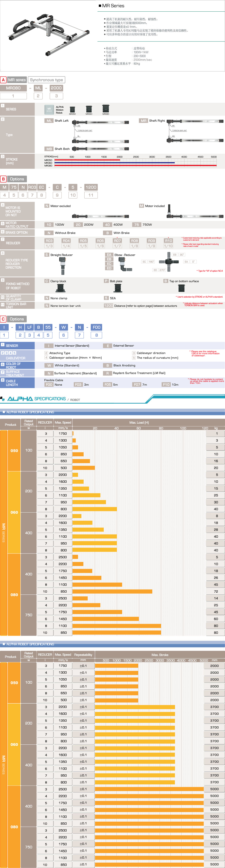Viewport: 225px width, 868px height.
Task: Click the 72 kg max load value
Action: (x=216, y=591)
